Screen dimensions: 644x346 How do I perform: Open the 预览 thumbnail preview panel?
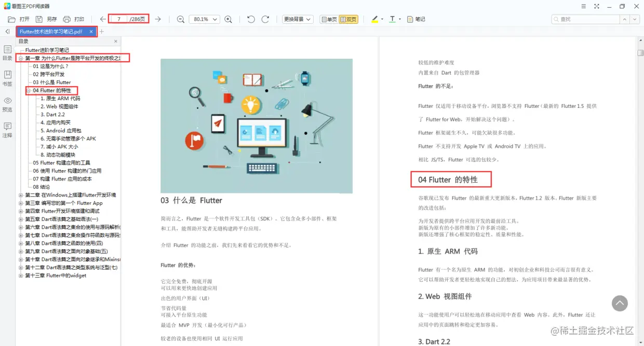coord(7,104)
